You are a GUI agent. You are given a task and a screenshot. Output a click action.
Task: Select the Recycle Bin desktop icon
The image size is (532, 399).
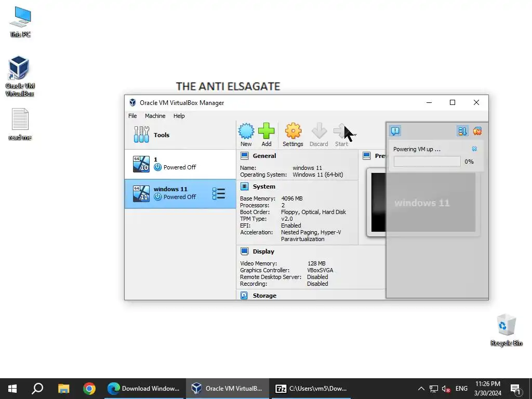(506, 330)
